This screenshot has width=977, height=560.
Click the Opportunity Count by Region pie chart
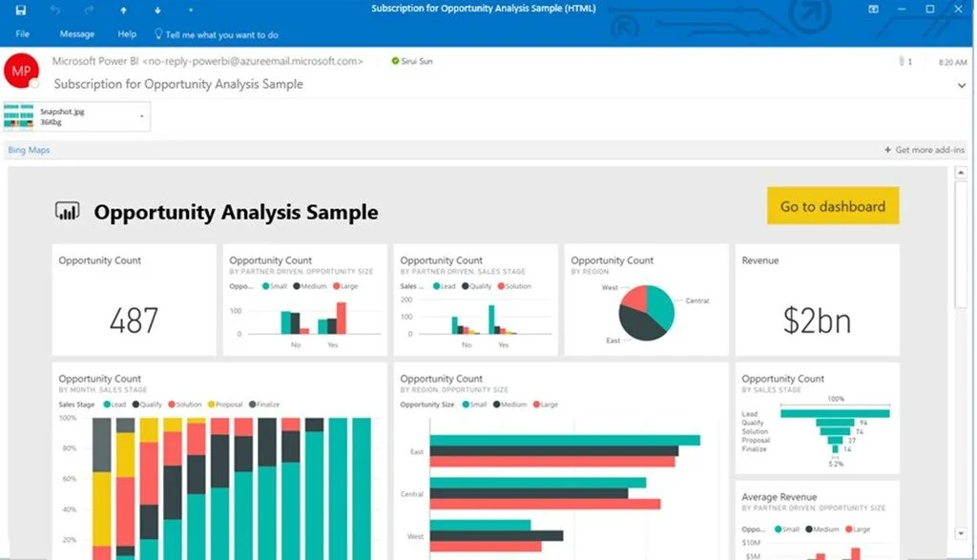[646, 313]
